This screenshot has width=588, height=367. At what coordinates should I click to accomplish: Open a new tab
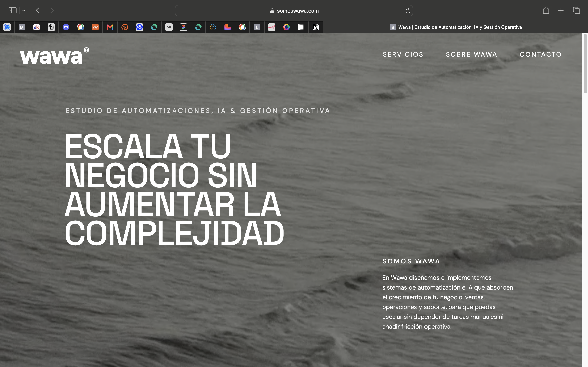pyautogui.click(x=561, y=10)
